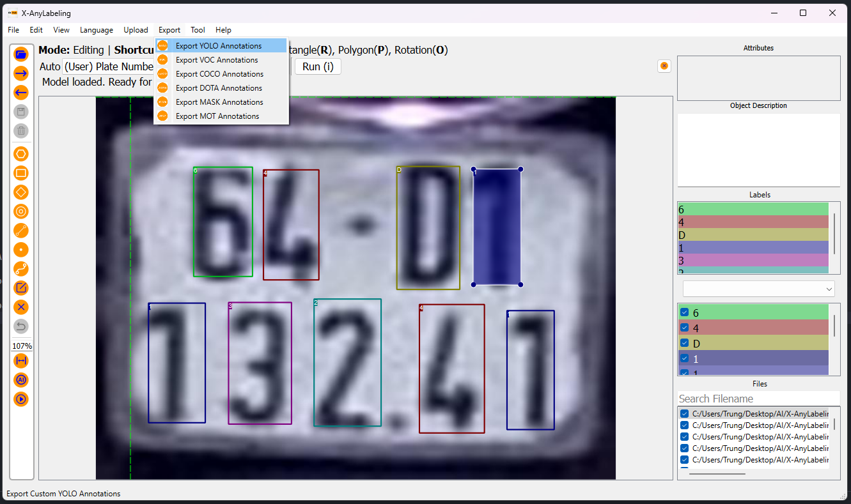Uncheck the label '6' in the list
Image resolution: width=851 pixels, height=504 pixels.
[x=683, y=312]
